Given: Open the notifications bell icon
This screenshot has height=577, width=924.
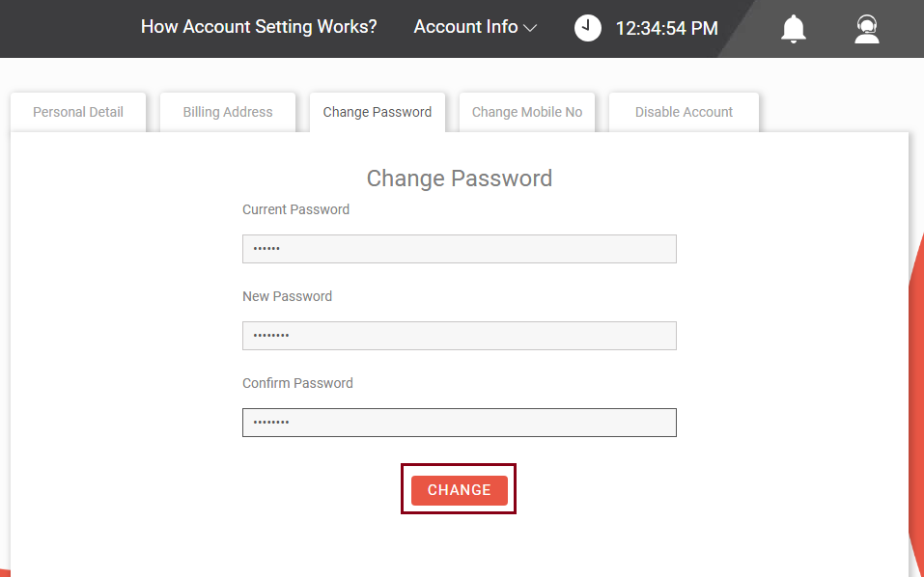Looking at the screenshot, I should 794,29.
